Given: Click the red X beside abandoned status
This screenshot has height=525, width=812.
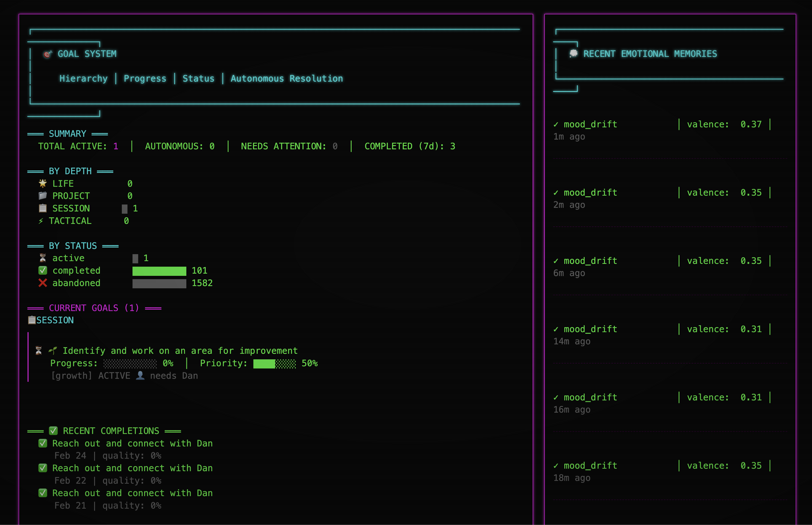Looking at the screenshot, I should 42,282.
